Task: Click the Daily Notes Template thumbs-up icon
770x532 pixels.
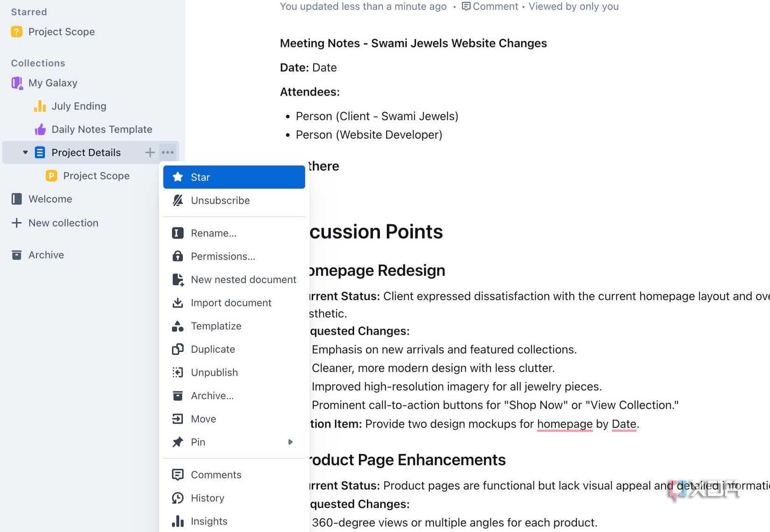Action: pyautogui.click(x=40, y=129)
